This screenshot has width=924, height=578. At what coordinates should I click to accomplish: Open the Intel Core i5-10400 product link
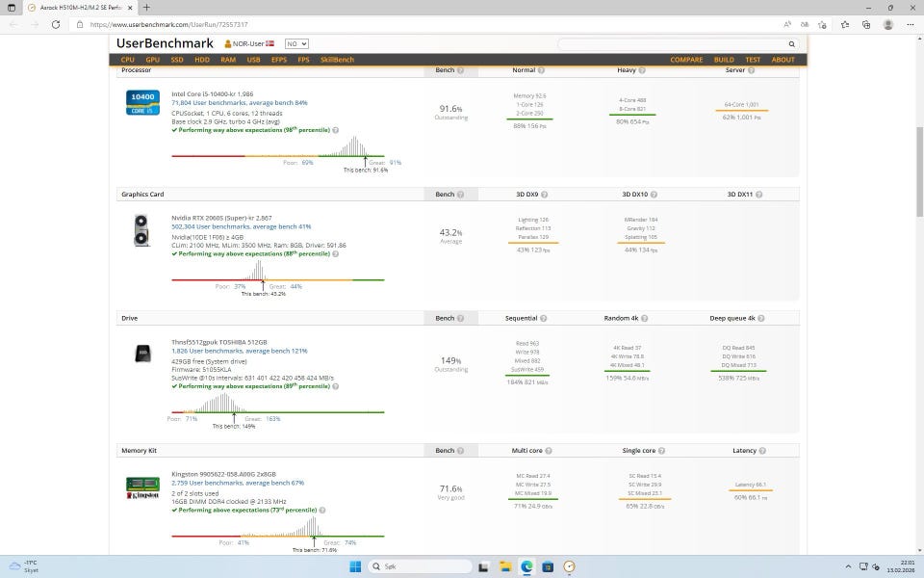pyautogui.click(x=212, y=93)
